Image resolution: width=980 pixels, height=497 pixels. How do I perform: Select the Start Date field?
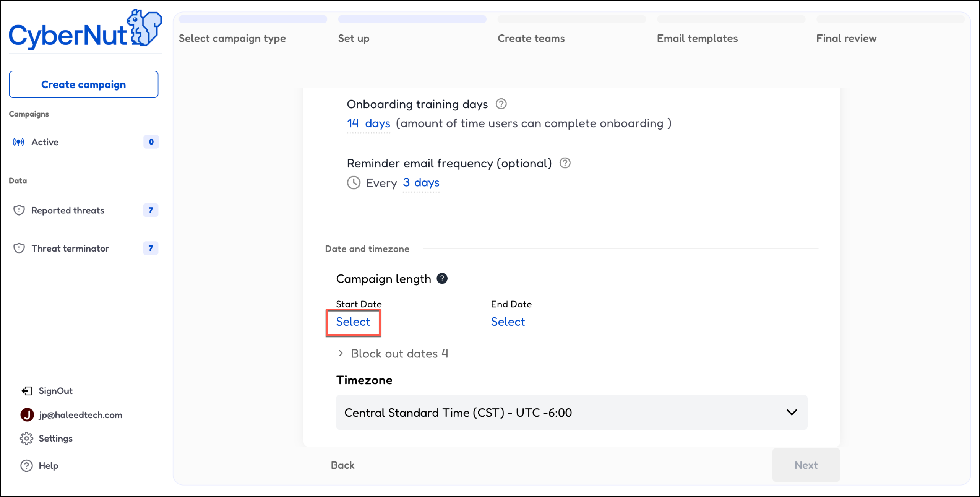click(x=353, y=322)
